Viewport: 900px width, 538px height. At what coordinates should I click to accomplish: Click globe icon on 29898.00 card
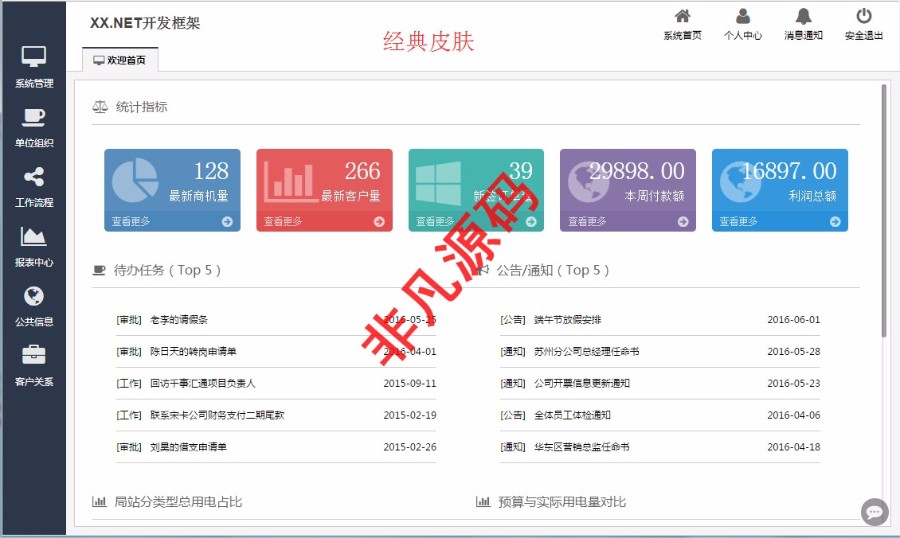tap(588, 181)
